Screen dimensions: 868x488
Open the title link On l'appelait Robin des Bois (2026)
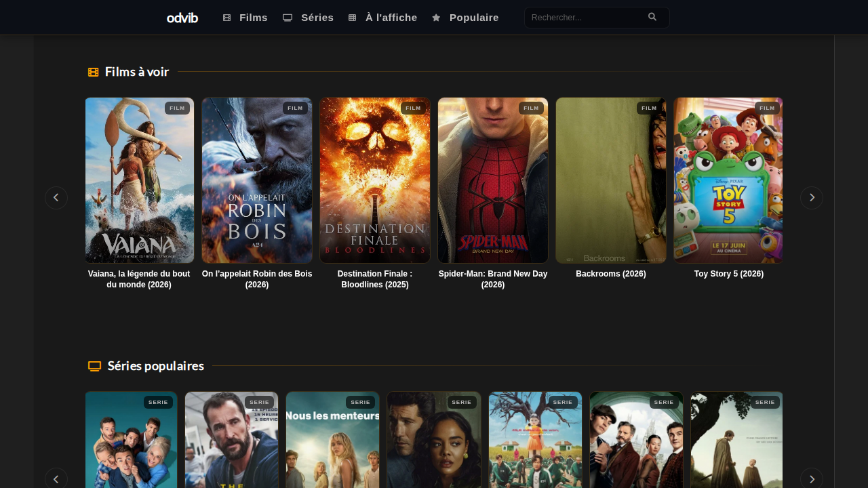tap(257, 279)
